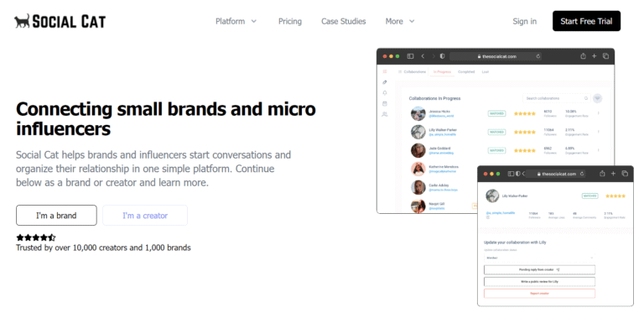Click the star rating under the buttons
The image size is (644, 318).
(x=35, y=237)
